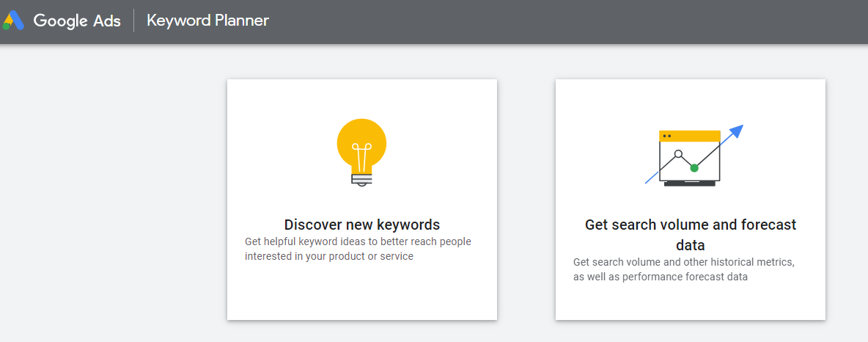Click the yellow lightbulb icon
This screenshot has height=342, width=868.
click(361, 142)
